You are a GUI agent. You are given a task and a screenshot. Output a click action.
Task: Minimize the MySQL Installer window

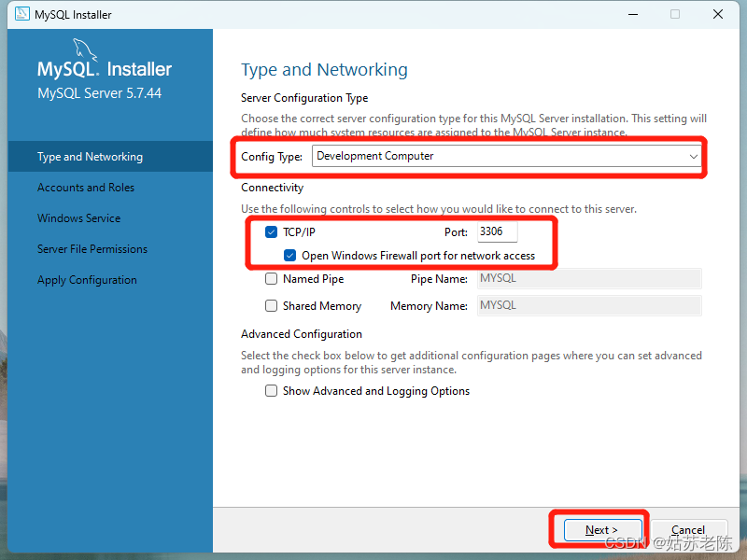coord(633,14)
